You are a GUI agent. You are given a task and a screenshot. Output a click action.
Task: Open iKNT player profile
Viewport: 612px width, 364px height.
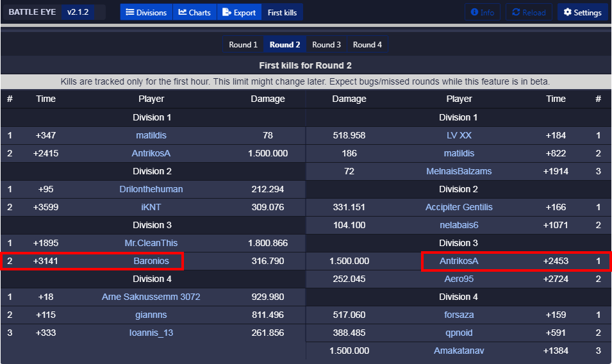point(151,207)
